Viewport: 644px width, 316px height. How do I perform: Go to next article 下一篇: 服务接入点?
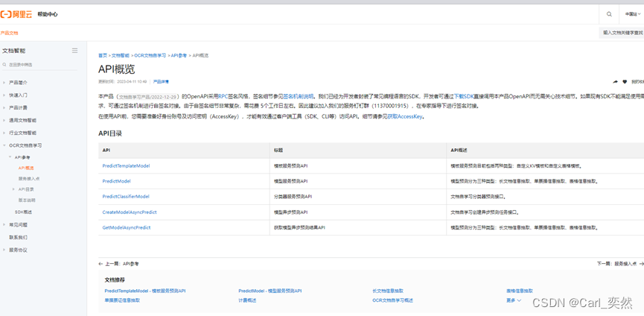(x=620, y=264)
